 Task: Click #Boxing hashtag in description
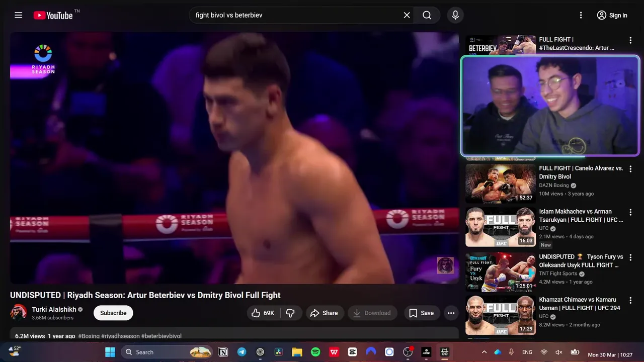click(x=89, y=336)
